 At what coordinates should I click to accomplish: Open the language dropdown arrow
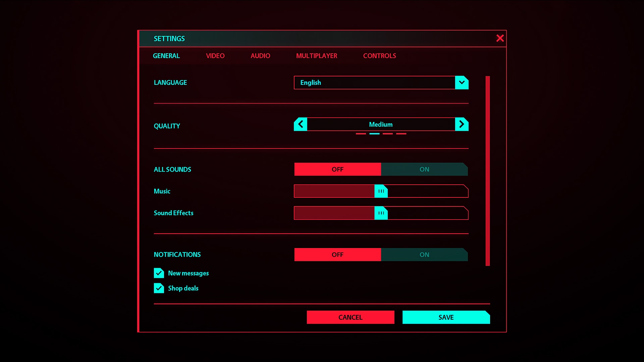click(x=462, y=82)
